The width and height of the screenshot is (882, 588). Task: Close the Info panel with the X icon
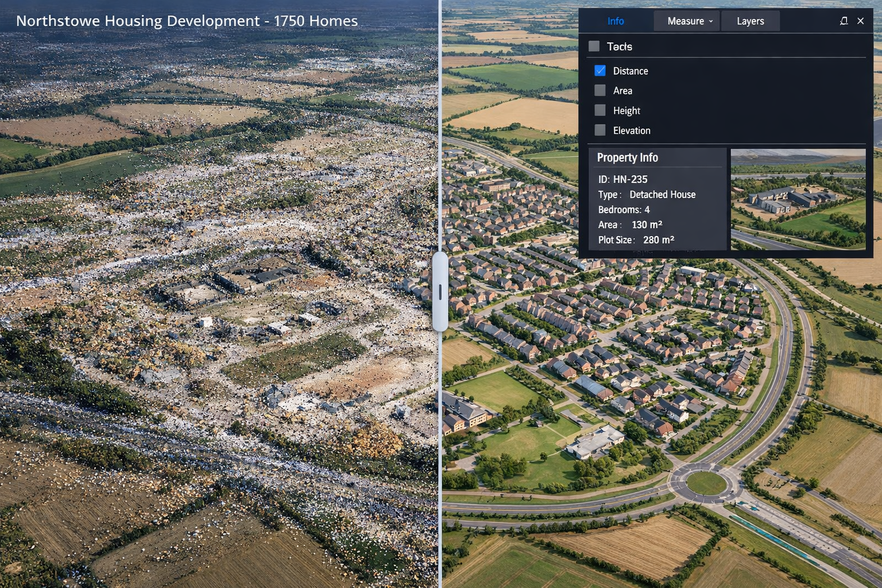pyautogui.click(x=861, y=21)
